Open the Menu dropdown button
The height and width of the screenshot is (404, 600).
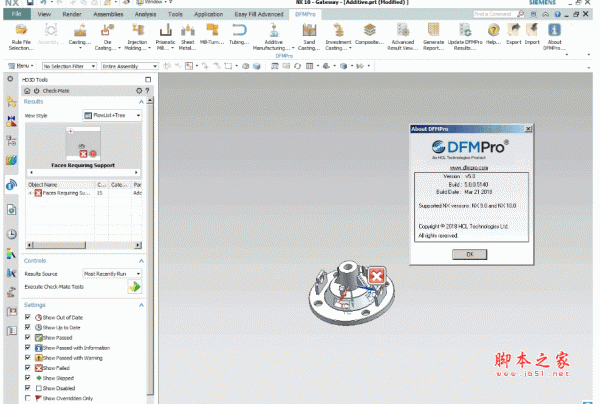21,66
